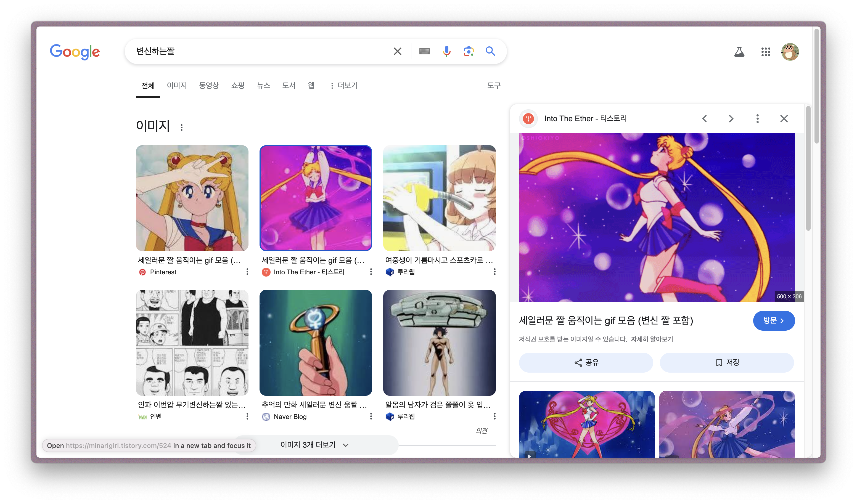The image size is (857, 504).
Task: Open the black-and-white manga thumbnail from 인벤
Action: pyautogui.click(x=192, y=343)
